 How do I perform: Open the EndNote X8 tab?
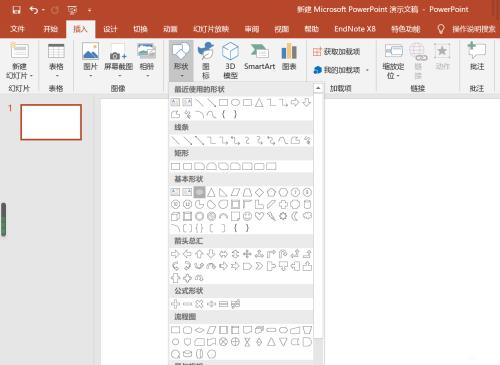[355, 29]
